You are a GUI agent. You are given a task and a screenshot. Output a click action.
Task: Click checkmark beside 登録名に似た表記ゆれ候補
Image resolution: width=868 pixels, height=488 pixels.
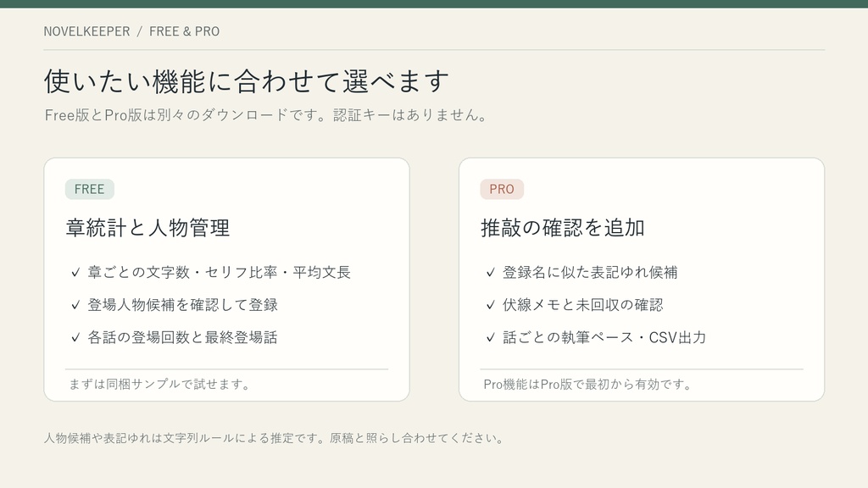[x=491, y=272]
